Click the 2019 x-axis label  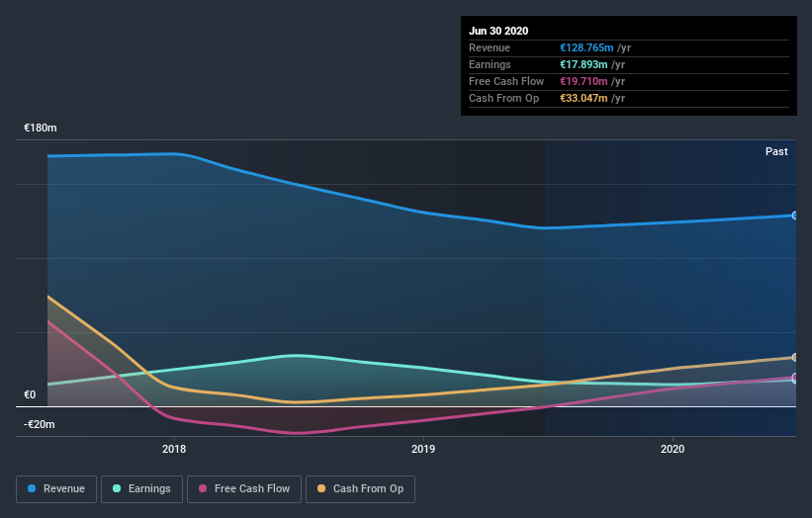click(x=423, y=449)
